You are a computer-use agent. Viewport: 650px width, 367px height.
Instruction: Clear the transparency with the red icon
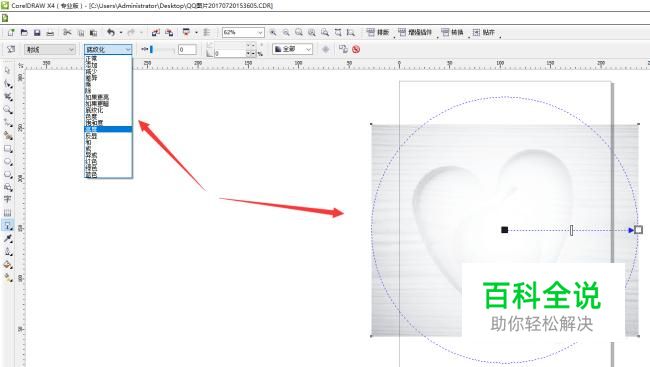pos(356,49)
